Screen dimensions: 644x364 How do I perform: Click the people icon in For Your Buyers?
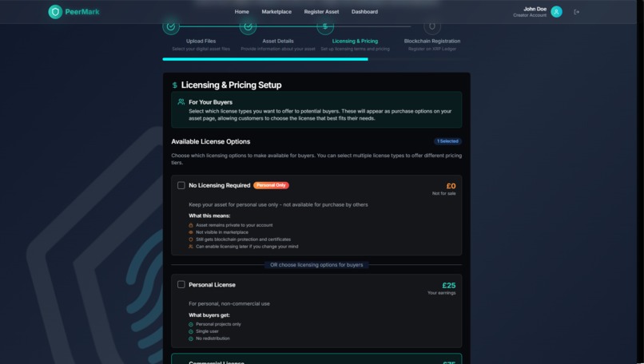click(x=181, y=101)
